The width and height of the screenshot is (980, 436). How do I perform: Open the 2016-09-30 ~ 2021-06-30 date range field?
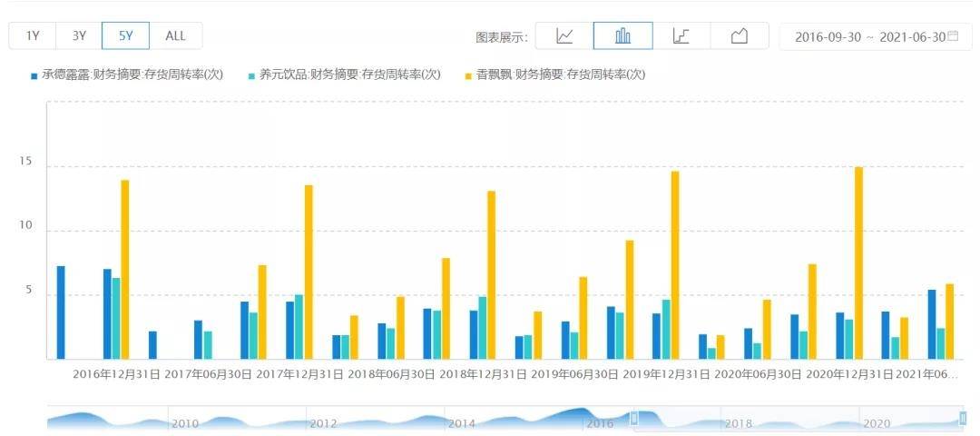(876, 36)
